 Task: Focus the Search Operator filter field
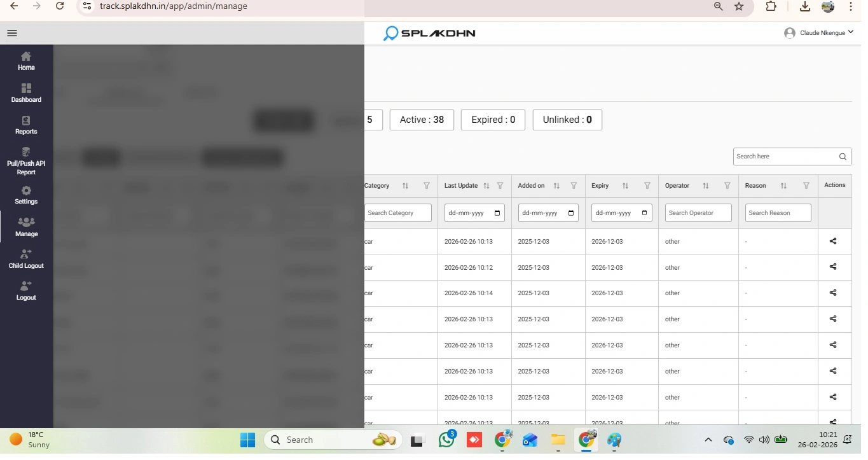point(698,213)
